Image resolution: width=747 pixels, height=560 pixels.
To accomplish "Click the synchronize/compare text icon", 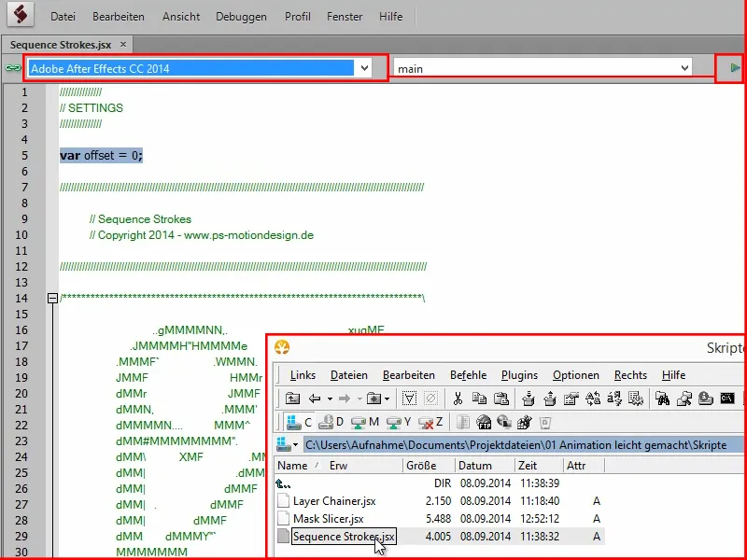I will point(593,399).
